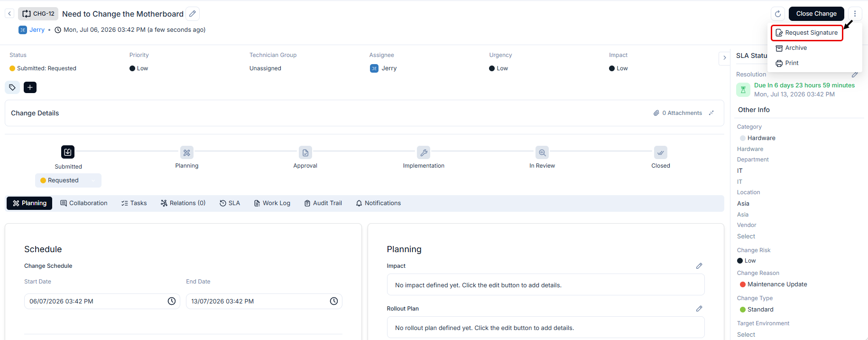
Task: Click the Start Date input field
Action: tap(102, 302)
